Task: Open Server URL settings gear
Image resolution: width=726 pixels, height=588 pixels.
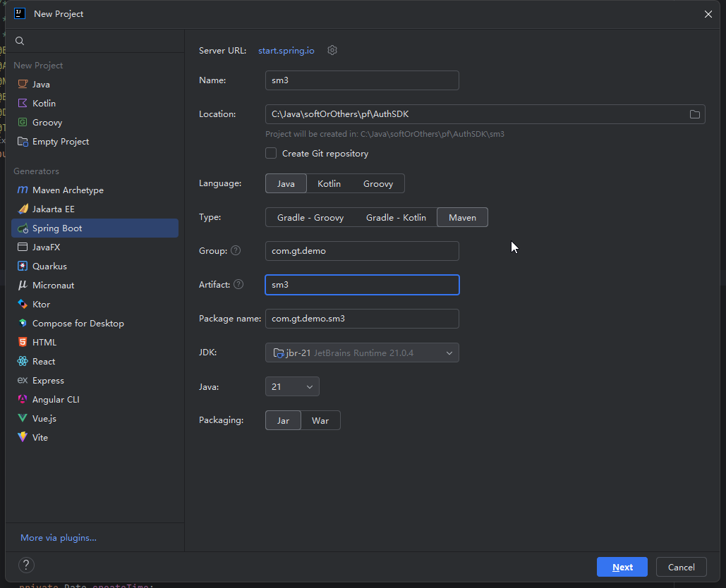Action: pos(332,50)
